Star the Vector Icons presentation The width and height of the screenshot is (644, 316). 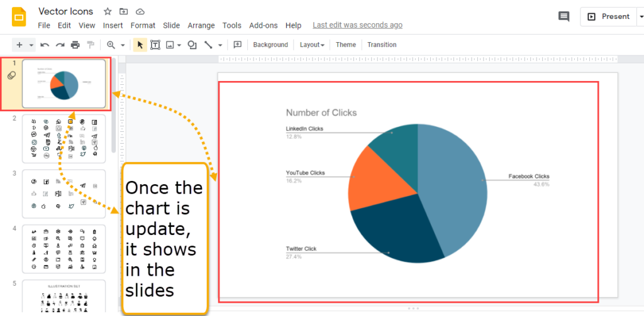click(x=108, y=11)
